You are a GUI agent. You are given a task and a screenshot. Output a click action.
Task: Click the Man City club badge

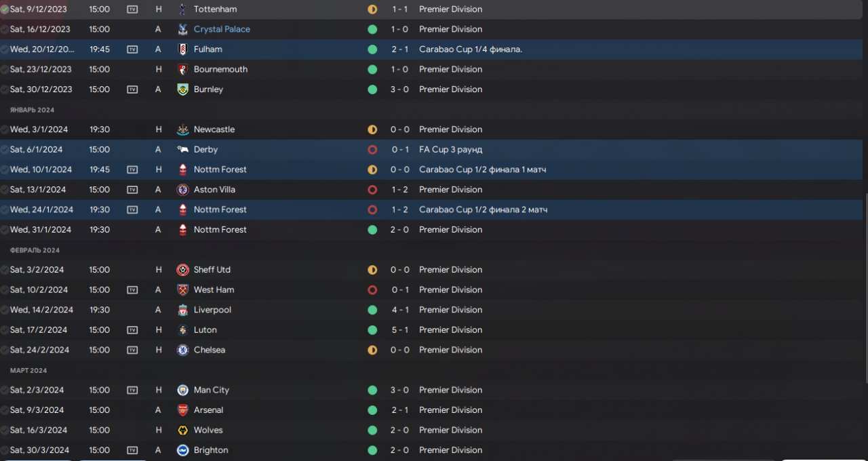pos(182,390)
